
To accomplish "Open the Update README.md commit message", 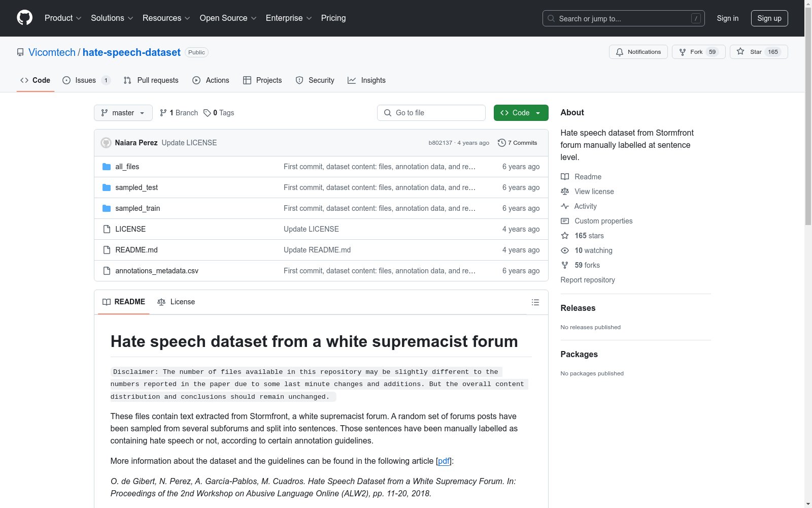I will coord(317,250).
